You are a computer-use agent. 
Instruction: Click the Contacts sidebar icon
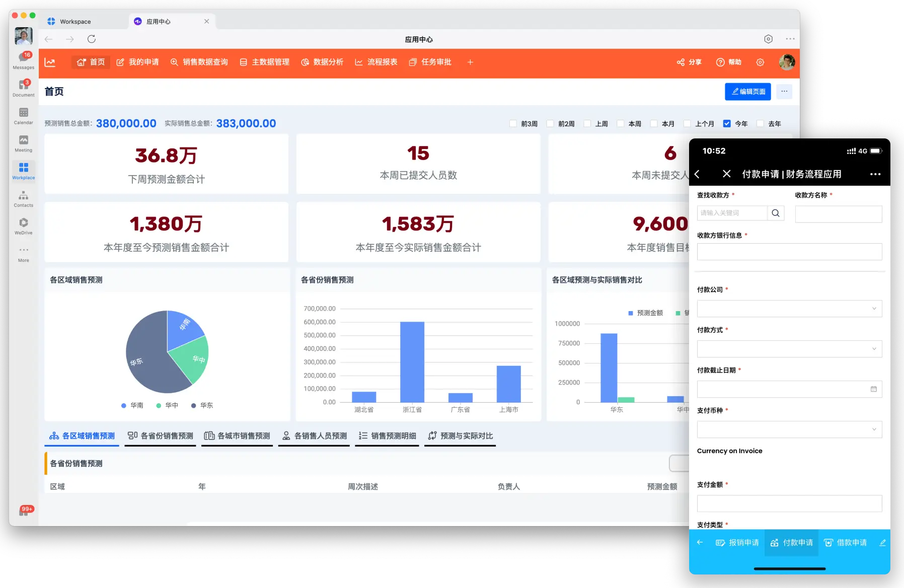24,198
